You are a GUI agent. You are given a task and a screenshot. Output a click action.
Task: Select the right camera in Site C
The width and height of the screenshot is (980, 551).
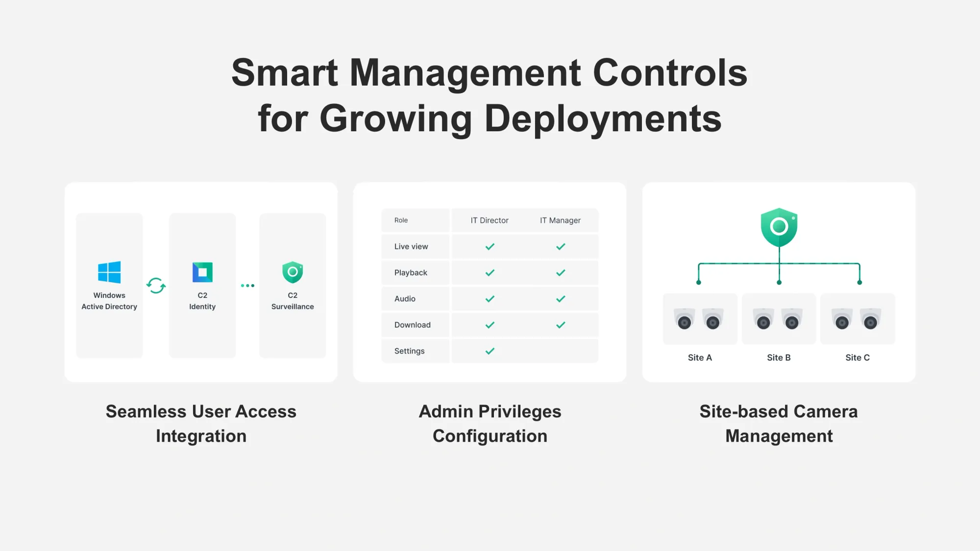[871, 318]
